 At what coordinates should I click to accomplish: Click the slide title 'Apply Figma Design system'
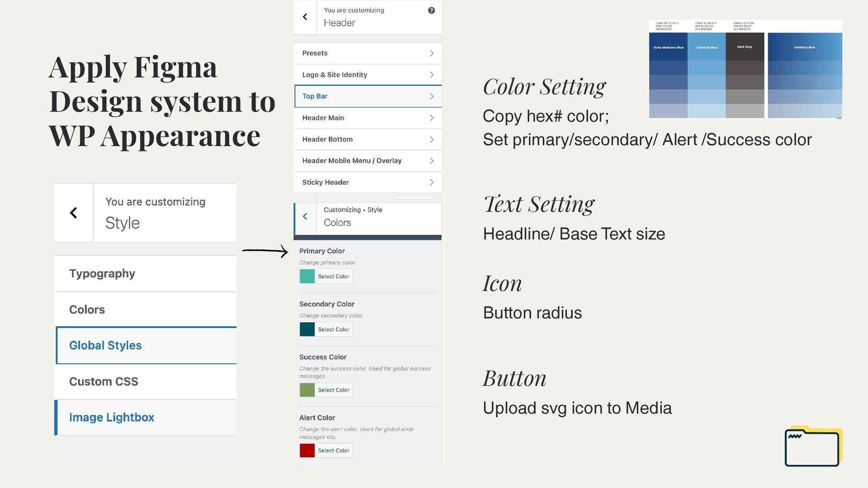(162, 101)
